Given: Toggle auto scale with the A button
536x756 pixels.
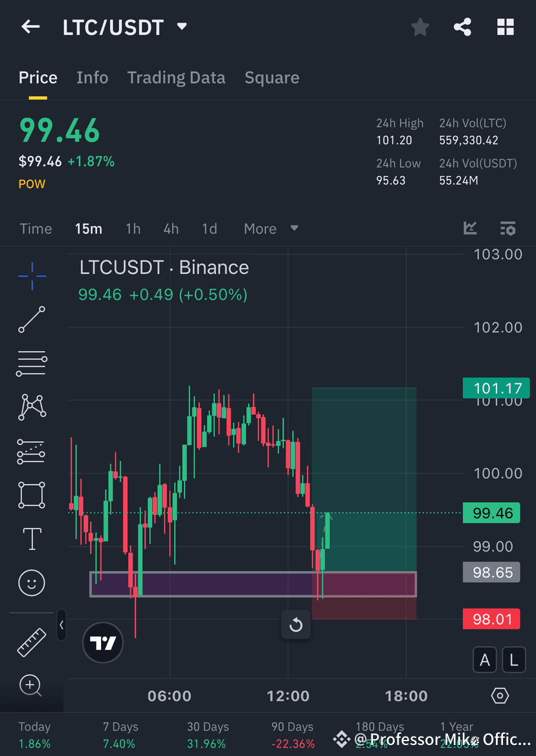Looking at the screenshot, I should coord(485,659).
